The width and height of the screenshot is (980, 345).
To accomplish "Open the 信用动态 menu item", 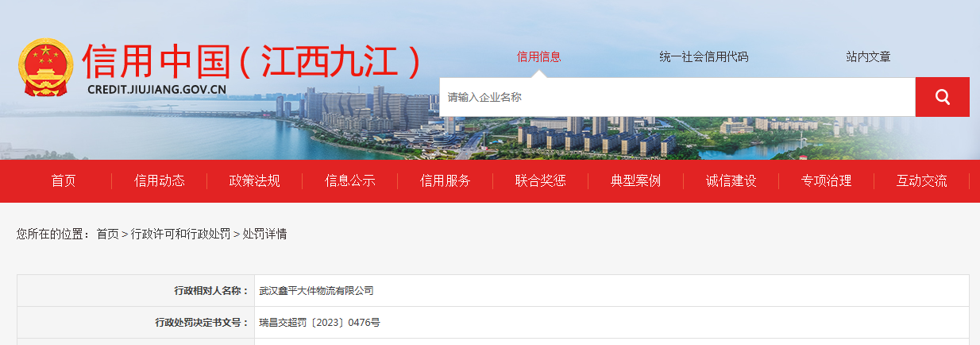I will point(160,180).
